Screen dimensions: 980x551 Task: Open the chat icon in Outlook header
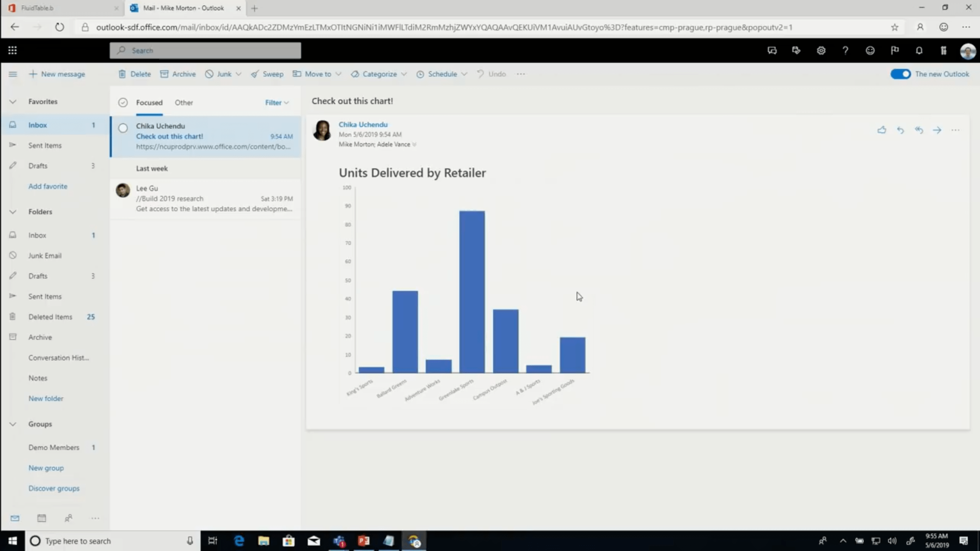pos(772,51)
